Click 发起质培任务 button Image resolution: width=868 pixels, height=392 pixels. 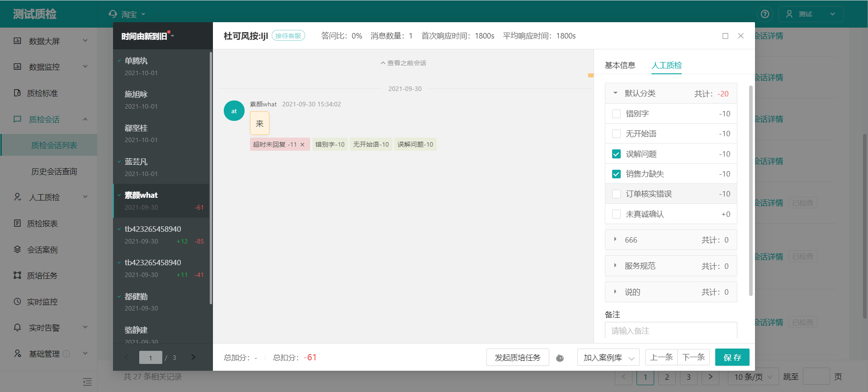coord(518,357)
